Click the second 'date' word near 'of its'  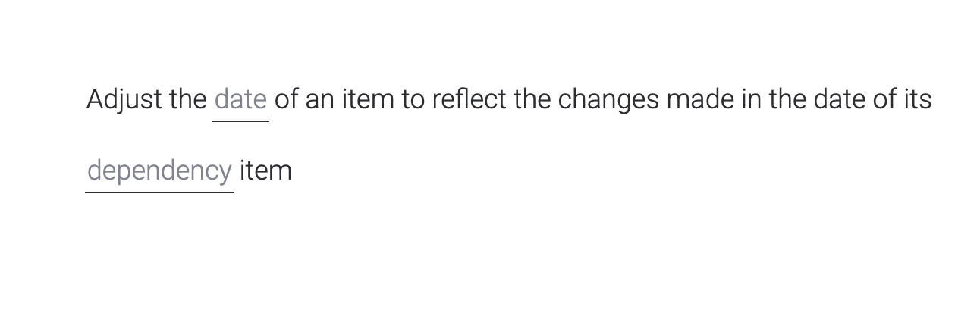(x=839, y=99)
